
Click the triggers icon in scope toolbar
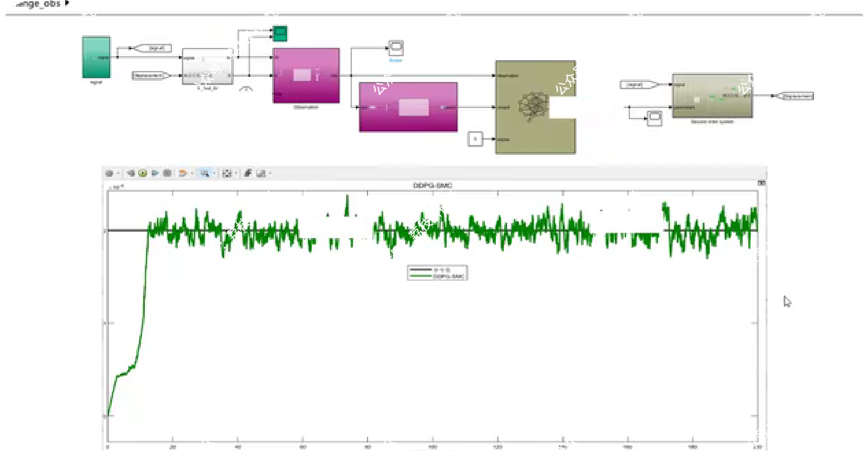point(248,173)
